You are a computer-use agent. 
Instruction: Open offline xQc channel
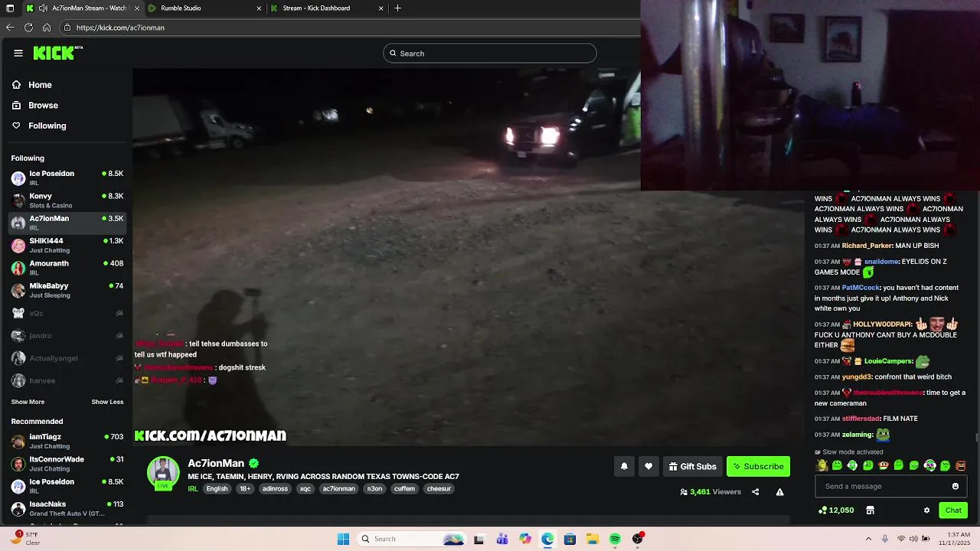[x=67, y=313]
